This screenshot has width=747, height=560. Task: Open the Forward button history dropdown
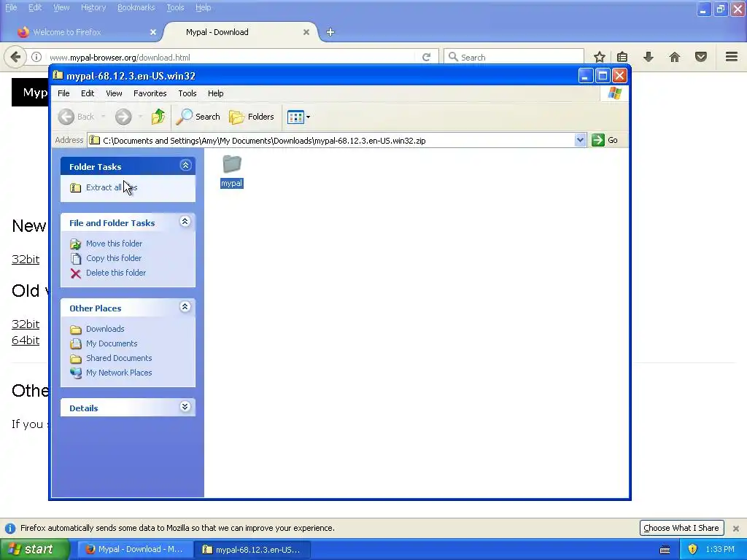tap(140, 117)
